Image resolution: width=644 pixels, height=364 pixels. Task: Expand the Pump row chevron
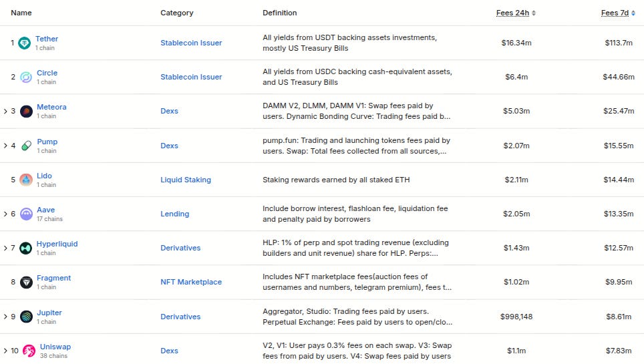click(x=5, y=146)
